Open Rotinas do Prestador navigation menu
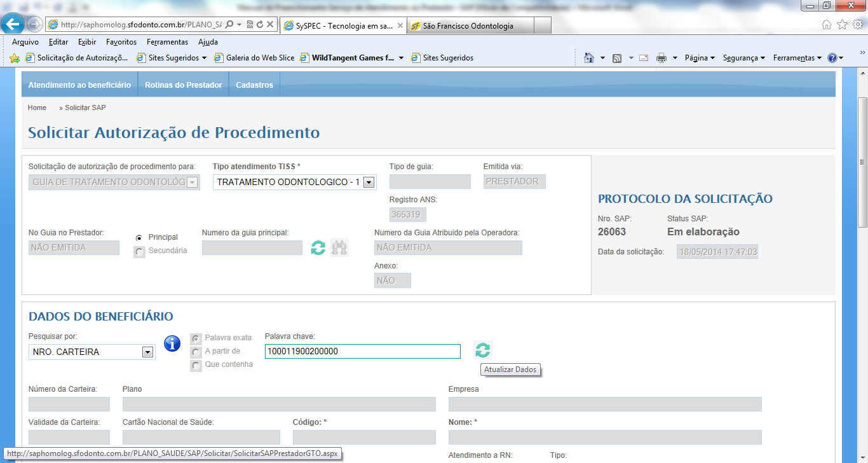The height and width of the screenshot is (463, 868). coord(183,85)
